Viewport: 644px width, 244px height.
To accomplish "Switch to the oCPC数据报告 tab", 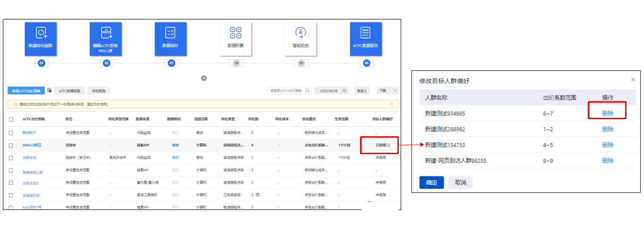I will [x=69, y=90].
